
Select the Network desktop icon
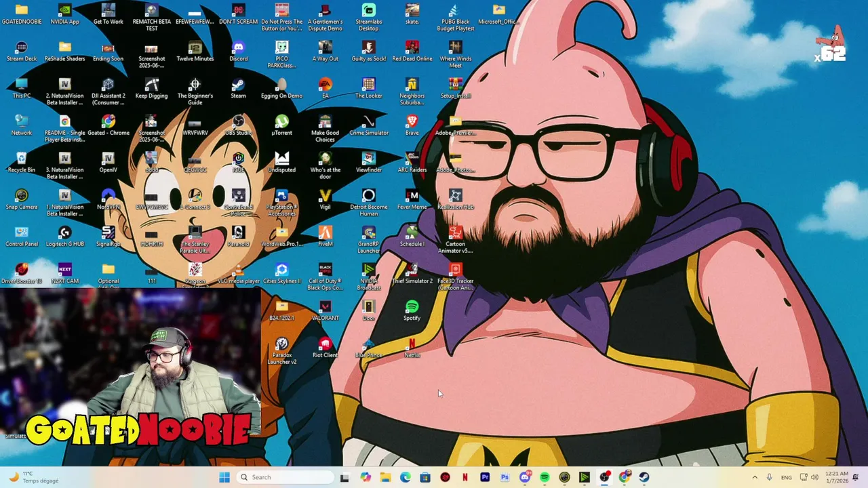pos(22,126)
